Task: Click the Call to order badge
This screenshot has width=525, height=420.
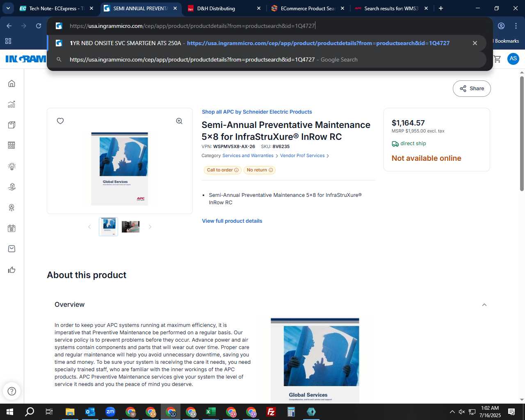Action: point(223,170)
